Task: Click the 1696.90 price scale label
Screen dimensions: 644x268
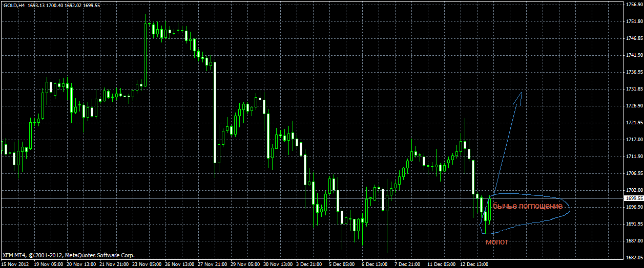Action: 634,207
